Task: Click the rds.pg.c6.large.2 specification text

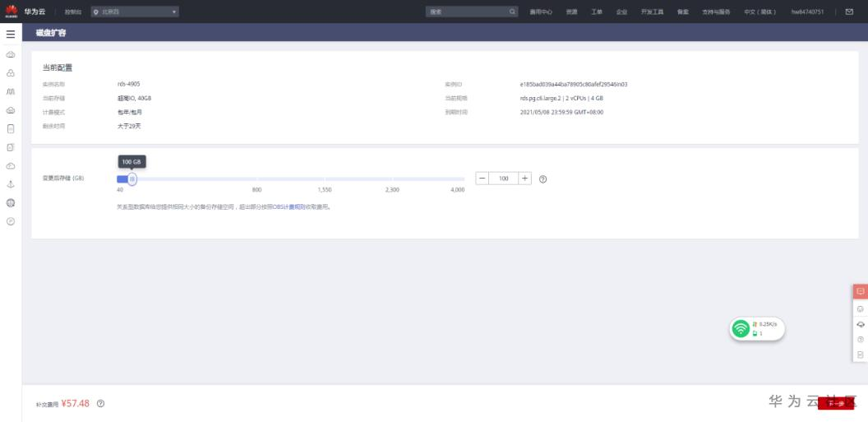Action: [561, 99]
